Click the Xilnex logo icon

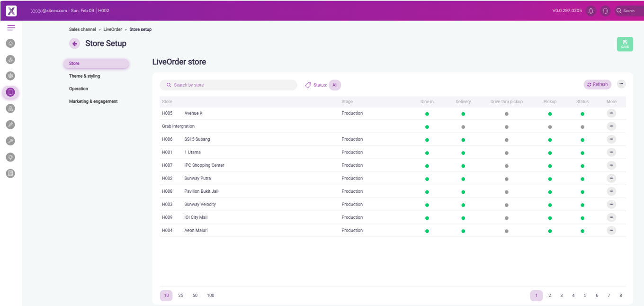coord(11,11)
